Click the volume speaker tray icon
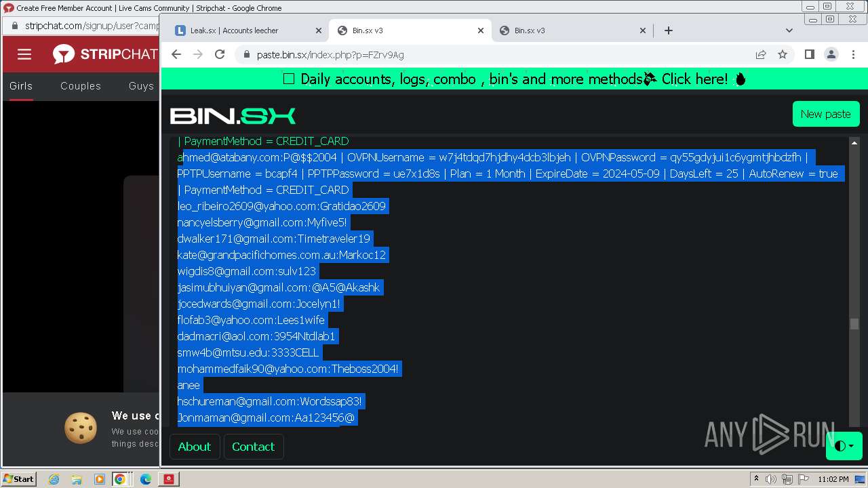 point(772,479)
